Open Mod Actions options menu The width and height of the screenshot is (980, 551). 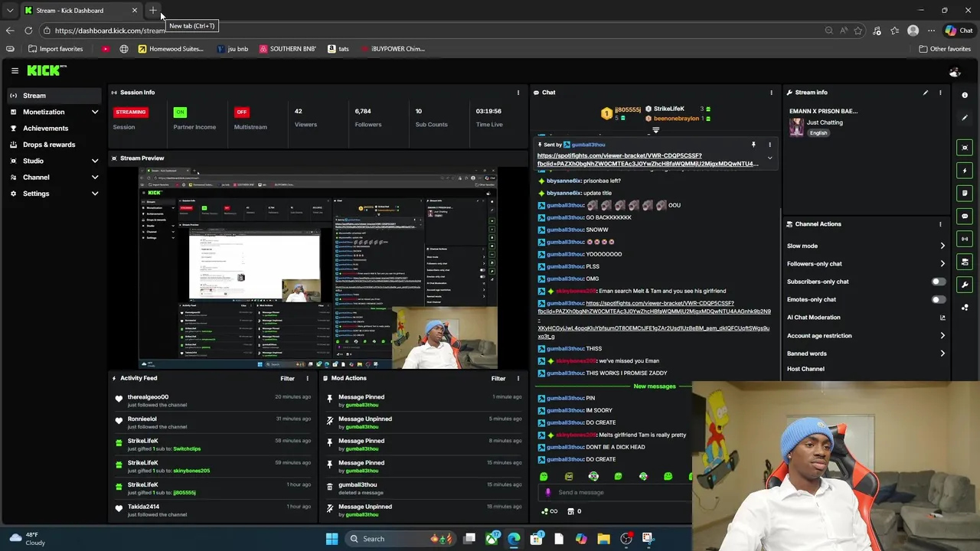(518, 378)
